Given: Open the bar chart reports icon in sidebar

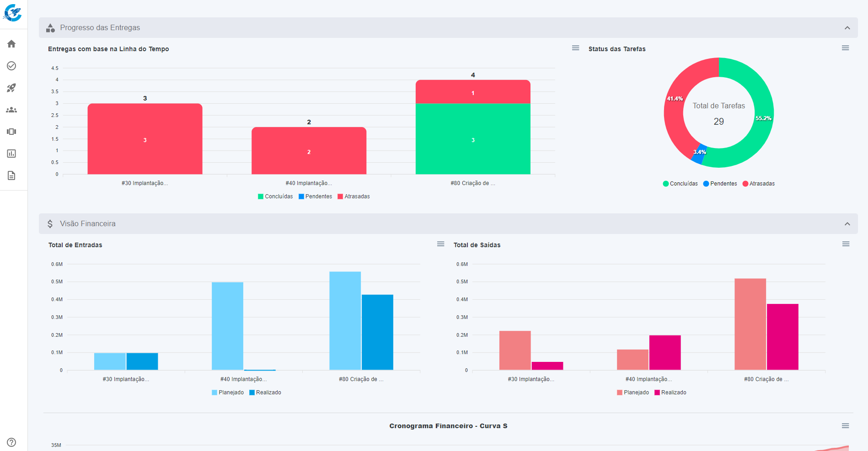Looking at the screenshot, I should pos(11,154).
